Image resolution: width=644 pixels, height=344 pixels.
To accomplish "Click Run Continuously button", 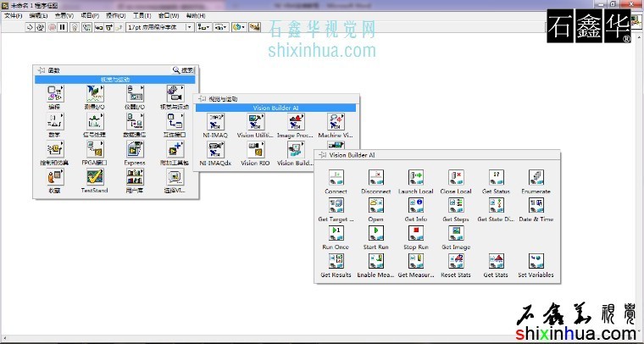I will pos(41,27).
